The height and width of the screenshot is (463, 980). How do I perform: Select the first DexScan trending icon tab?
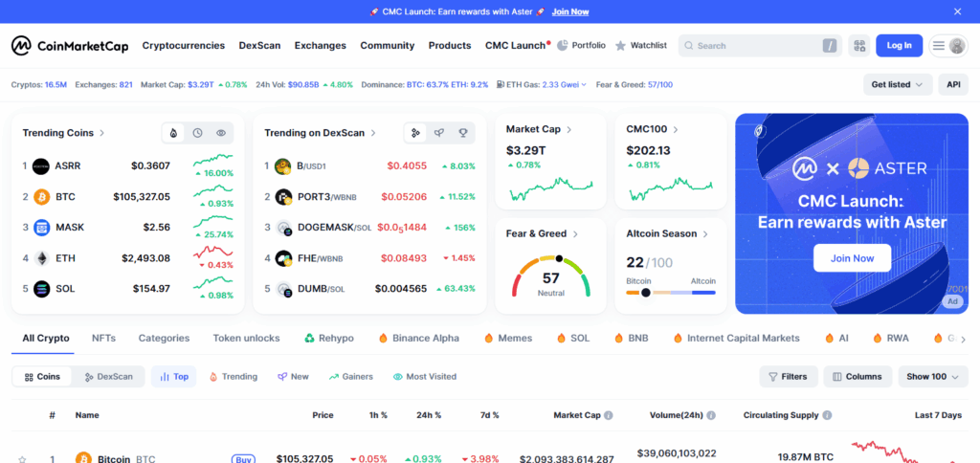pos(415,132)
